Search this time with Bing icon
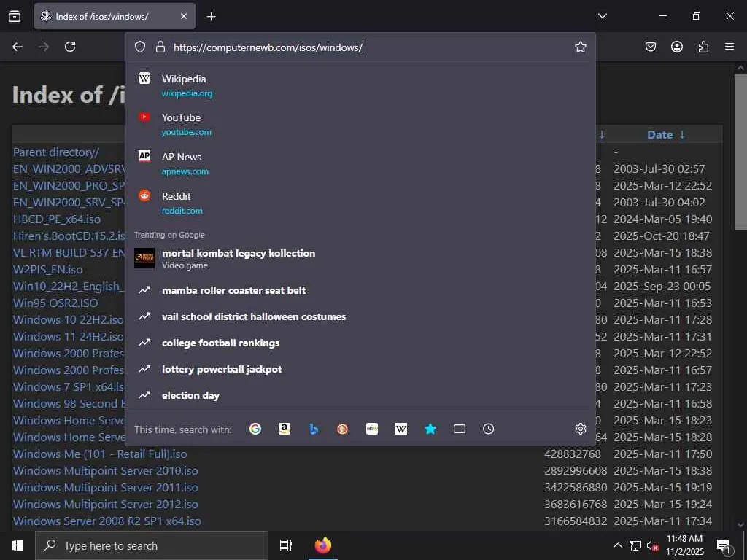Image resolution: width=747 pixels, height=560 pixels. pyautogui.click(x=314, y=429)
